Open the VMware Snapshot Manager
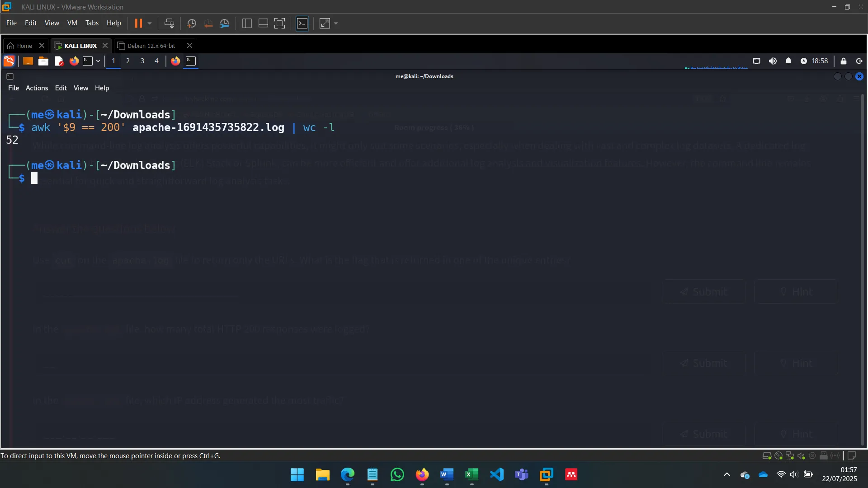This screenshot has width=868, height=488. 225,23
